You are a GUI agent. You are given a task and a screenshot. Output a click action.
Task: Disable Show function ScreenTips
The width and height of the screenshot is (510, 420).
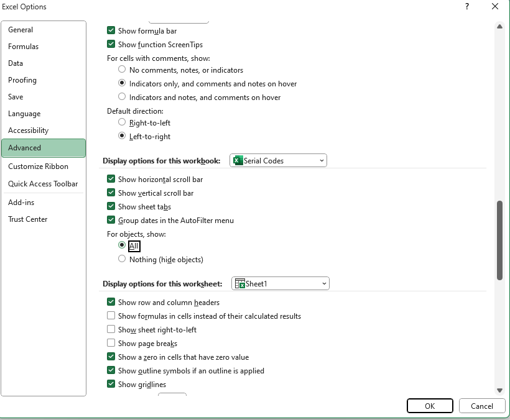click(111, 44)
